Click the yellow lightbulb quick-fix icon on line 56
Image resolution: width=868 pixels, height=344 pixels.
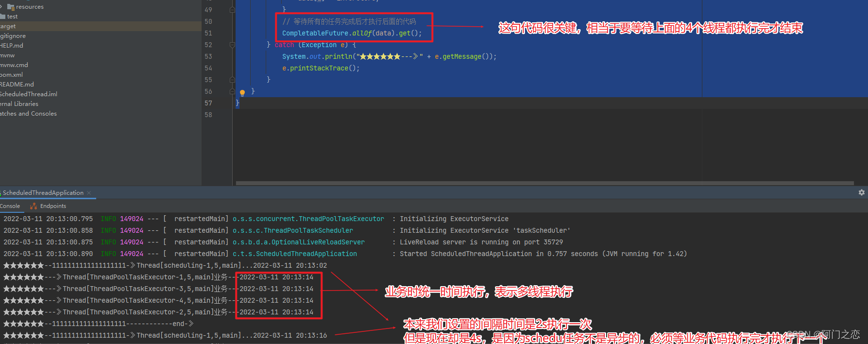242,92
